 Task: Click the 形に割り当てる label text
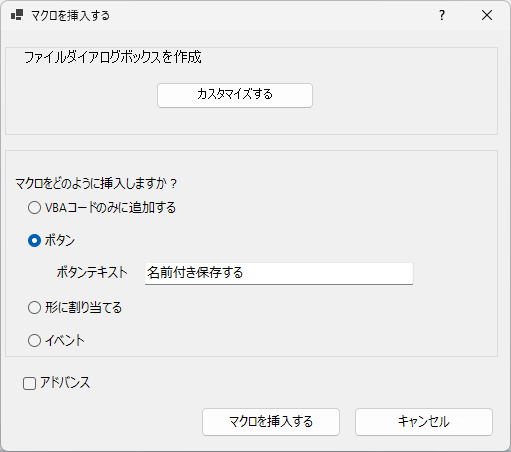pyautogui.click(x=83, y=307)
